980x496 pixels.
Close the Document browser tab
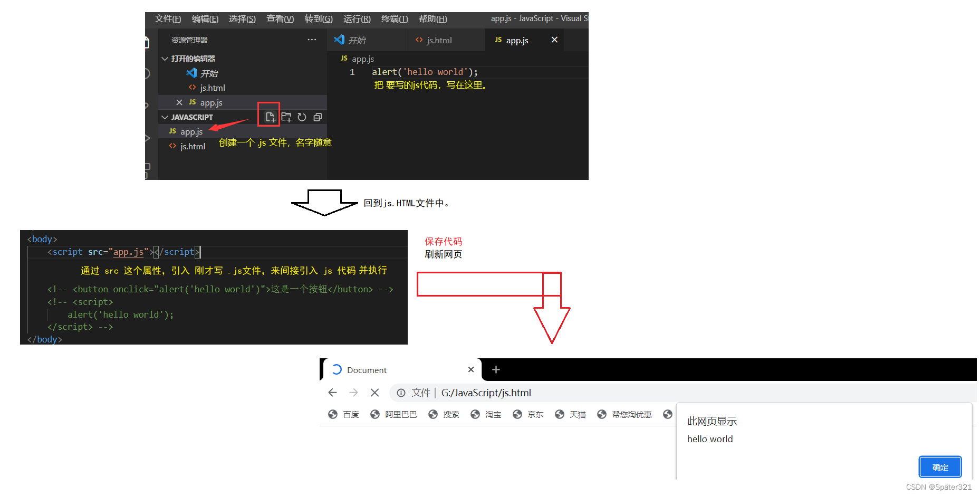471,370
